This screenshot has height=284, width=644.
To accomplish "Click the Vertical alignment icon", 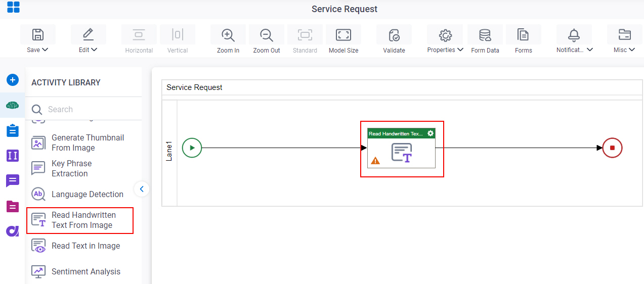I will click(177, 35).
